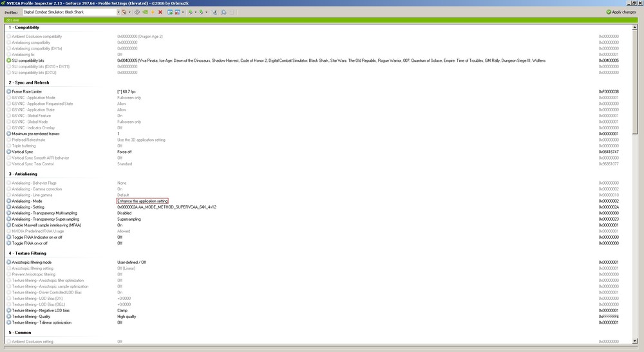Select the 'Ambient Occlusion compatibility' row label
644x352 pixels.
(x=37, y=37)
